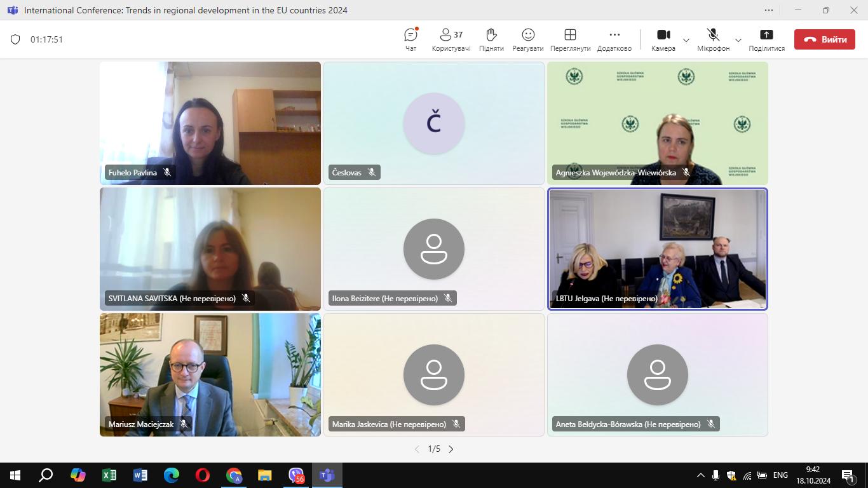This screenshot has width=868, height=488.
Task: Go to the previous page of participants
Action: click(417, 449)
